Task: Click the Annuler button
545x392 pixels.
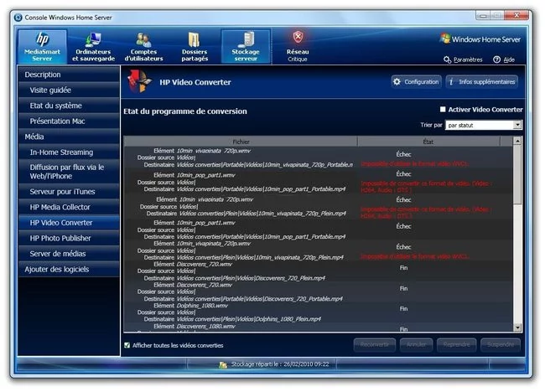Action: click(x=416, y=345)
